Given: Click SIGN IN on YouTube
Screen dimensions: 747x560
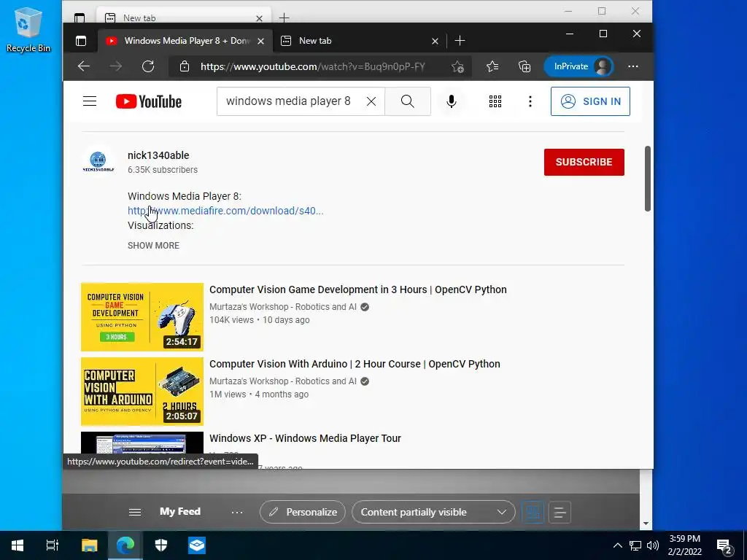Looking at the screenshot, I should tap(590, 101).
